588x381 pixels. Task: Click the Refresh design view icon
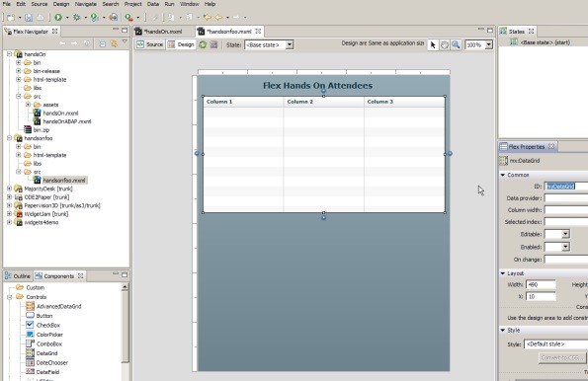203,44
